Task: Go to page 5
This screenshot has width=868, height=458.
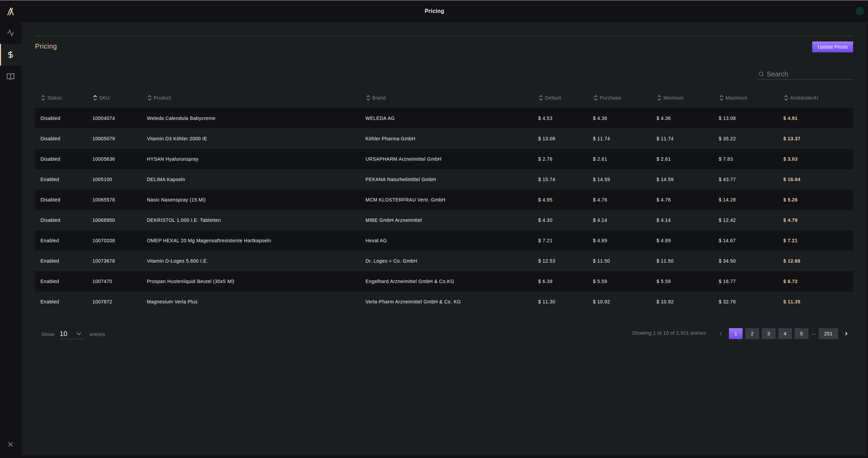Action: 801,334
